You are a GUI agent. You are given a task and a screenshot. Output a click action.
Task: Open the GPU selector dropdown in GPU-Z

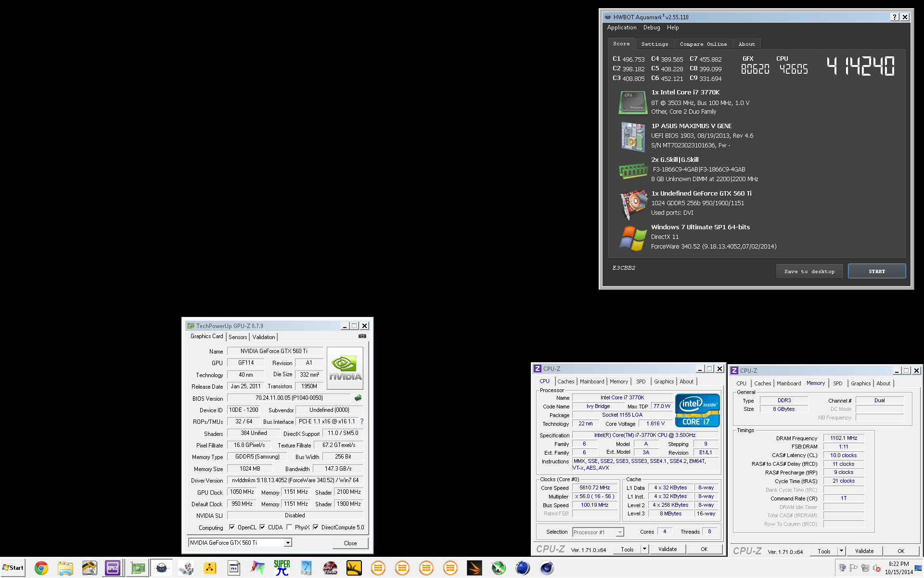tap(288, 543)
